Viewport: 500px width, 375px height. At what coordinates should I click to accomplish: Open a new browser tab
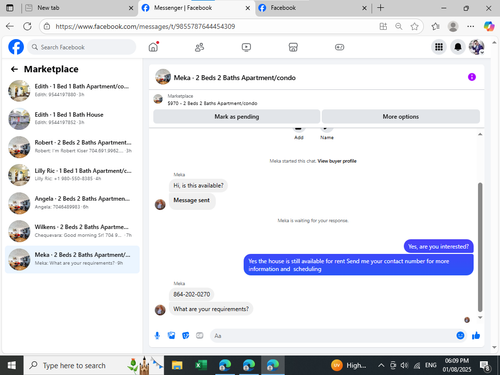(380, 8)
